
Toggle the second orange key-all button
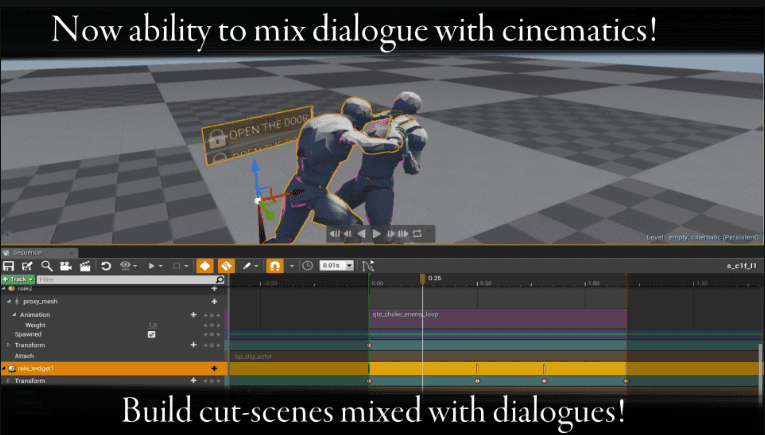coord(226,266)
